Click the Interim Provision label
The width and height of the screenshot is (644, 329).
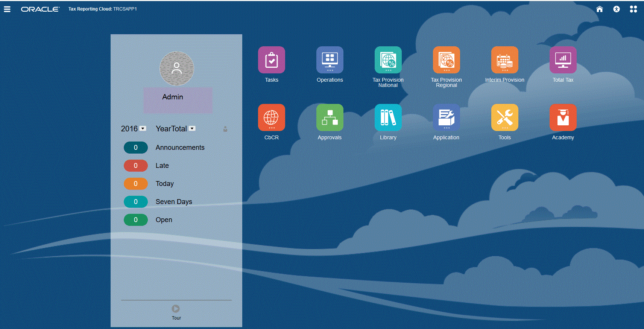[x=505, y=80]
